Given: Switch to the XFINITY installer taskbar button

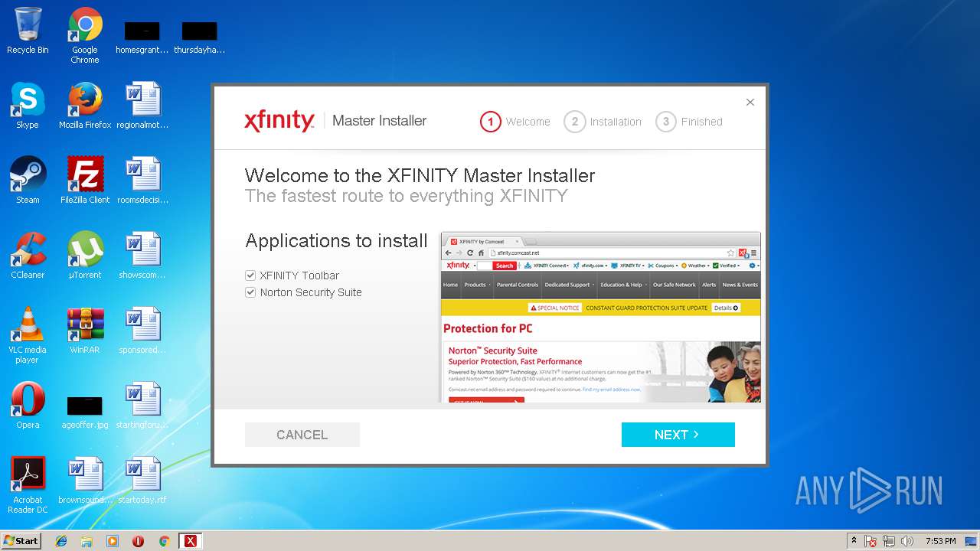Looking at the screenshot, I should tap(191, 541).
